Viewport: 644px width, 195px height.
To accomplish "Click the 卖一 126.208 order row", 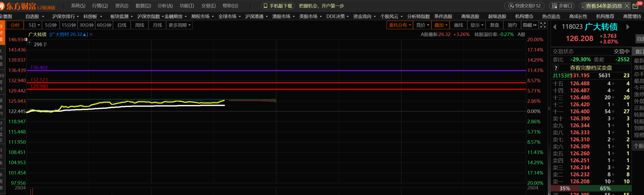I will click(x=591, y=181).
